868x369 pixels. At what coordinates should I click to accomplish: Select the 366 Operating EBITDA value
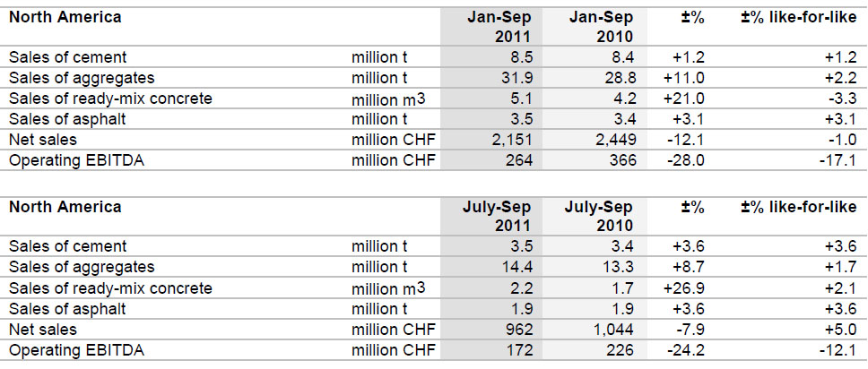click(x=621, y=159)
